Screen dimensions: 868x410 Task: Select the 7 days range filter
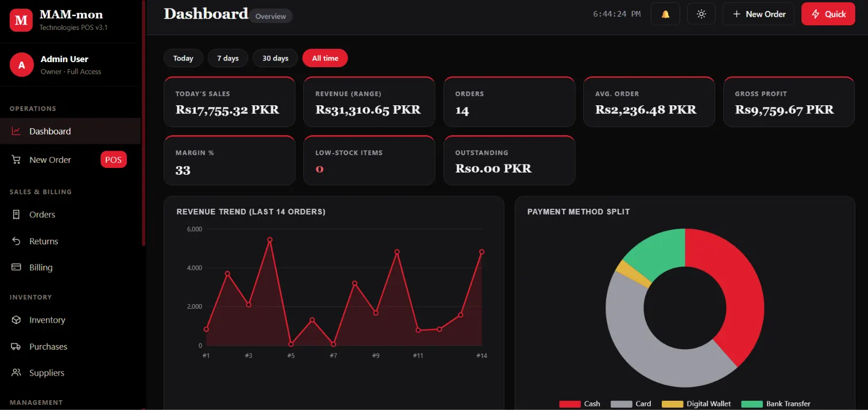227,58
